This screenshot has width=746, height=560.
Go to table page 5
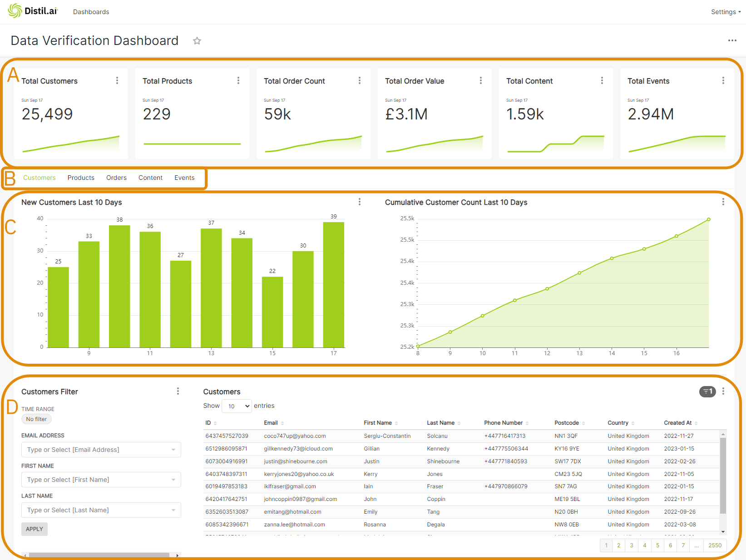657,545
